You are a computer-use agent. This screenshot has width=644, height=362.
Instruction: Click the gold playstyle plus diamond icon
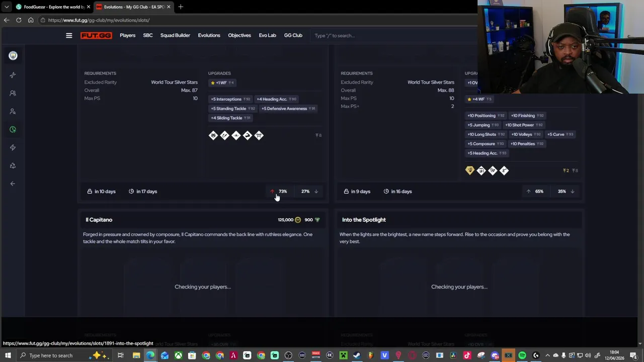point(470,170)
